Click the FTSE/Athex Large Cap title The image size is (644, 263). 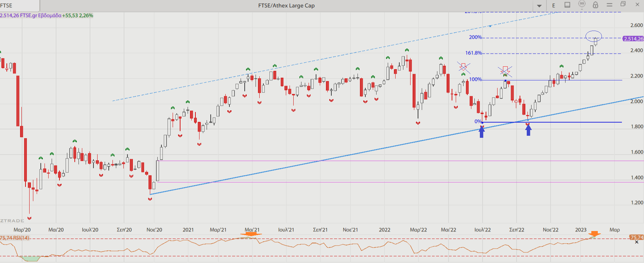click(x=286, y=5)
